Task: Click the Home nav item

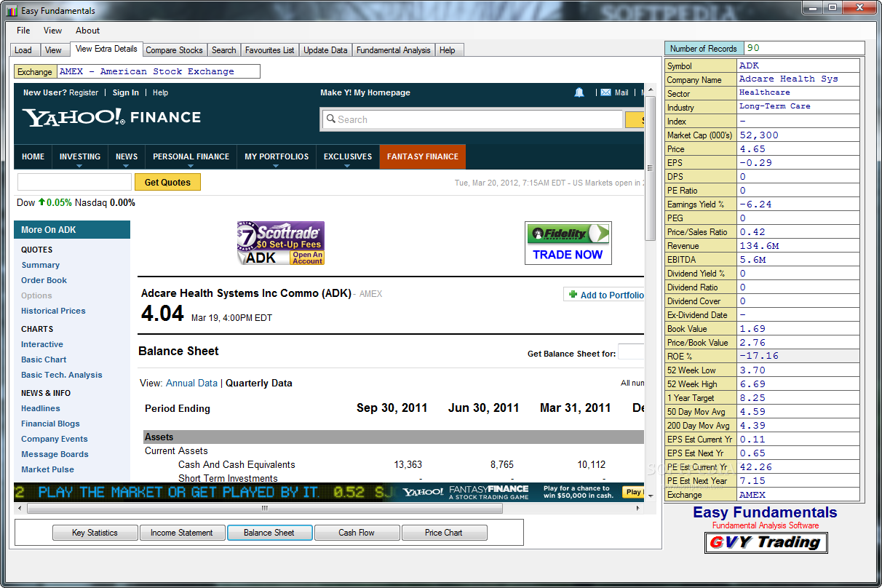Action: click(x=33, y=156)
